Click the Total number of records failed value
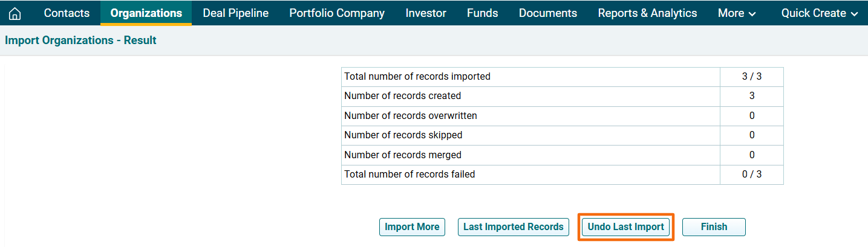The image size is (868, 247). (752, 175)
